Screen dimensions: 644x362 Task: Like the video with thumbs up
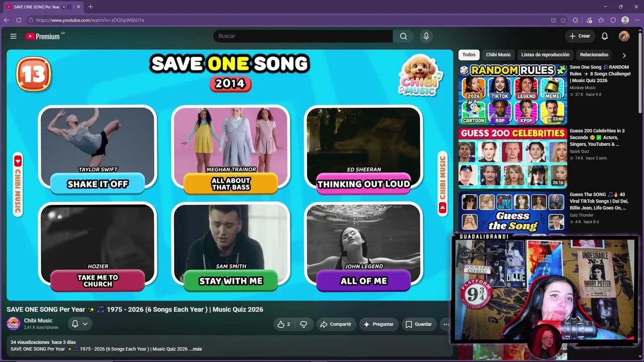point(284,324)
